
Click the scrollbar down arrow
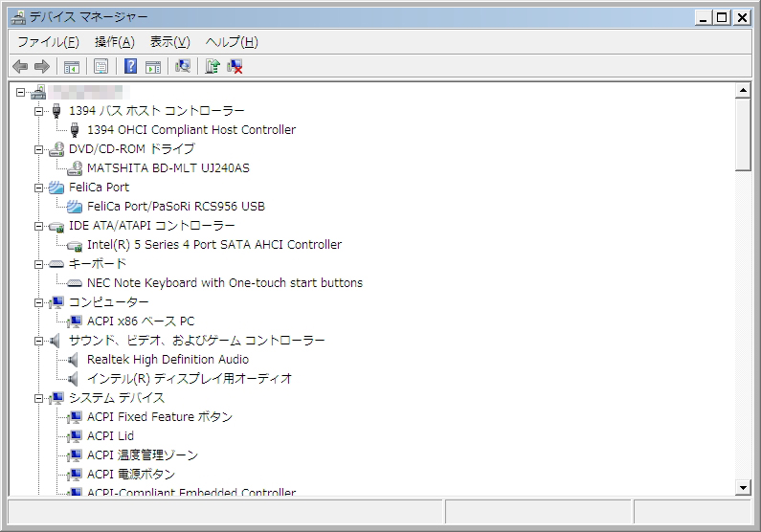743,488
